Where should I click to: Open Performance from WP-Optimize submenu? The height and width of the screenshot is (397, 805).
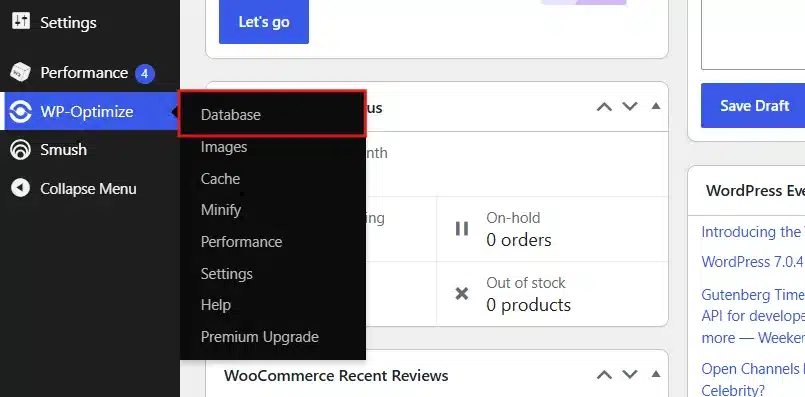[x=241, y=242]
